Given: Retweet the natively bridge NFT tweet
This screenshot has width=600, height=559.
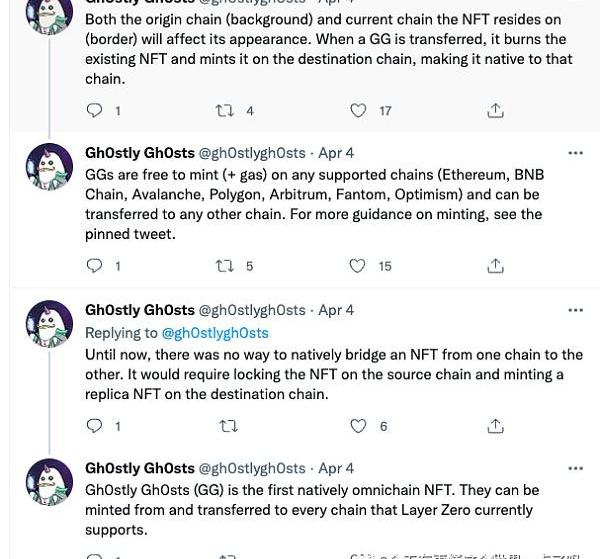Looking at the screenshot, I should coord(228,426).
